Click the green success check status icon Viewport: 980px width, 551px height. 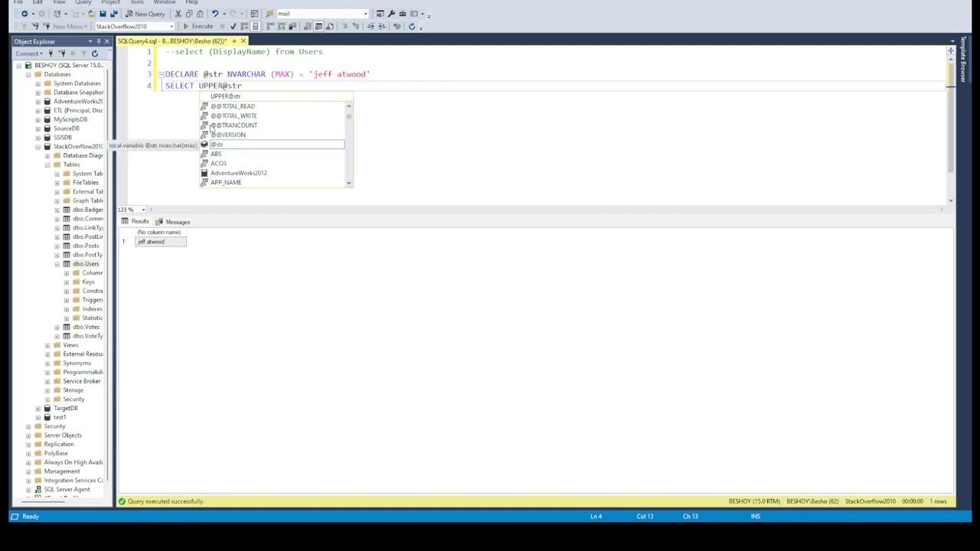tap(122, 501)
